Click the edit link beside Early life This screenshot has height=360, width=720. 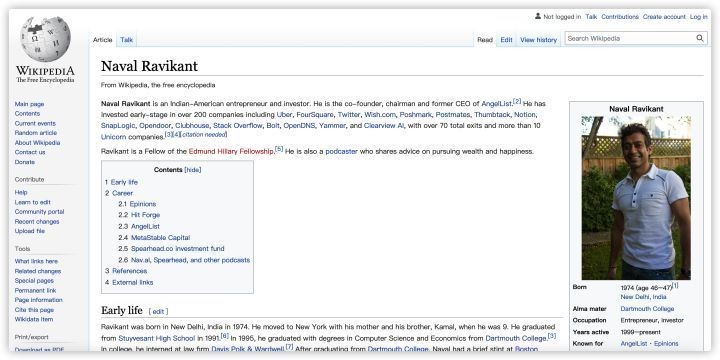158,312
